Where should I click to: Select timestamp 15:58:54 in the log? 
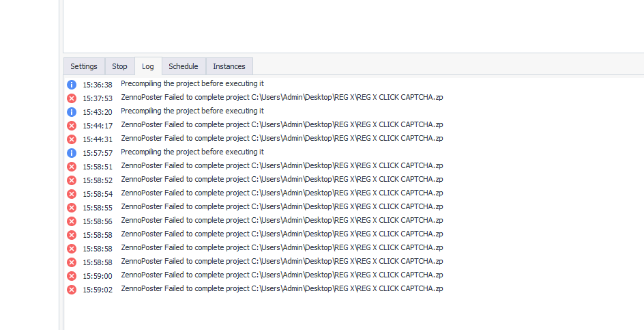coord(98,194)
